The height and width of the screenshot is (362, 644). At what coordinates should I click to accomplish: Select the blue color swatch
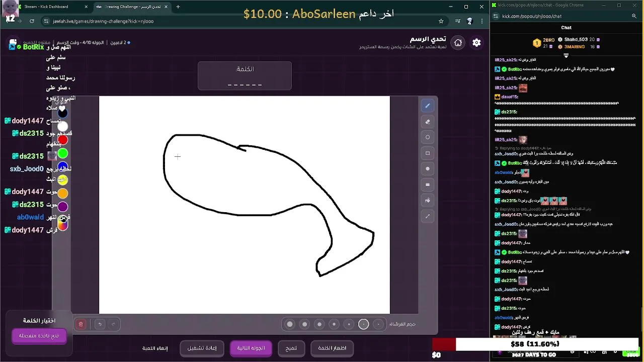[x=62, y=166]
